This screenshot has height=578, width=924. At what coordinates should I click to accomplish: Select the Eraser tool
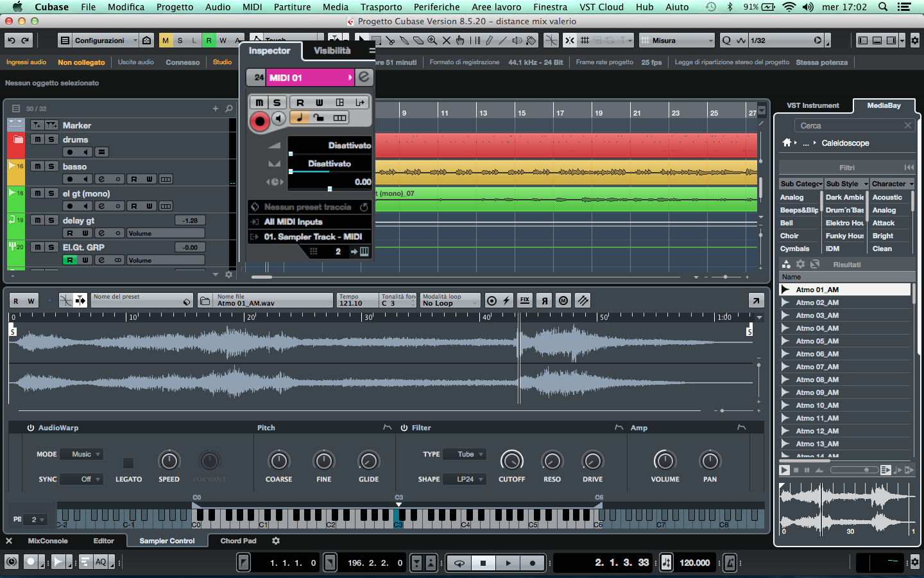(x=418, y=40)
